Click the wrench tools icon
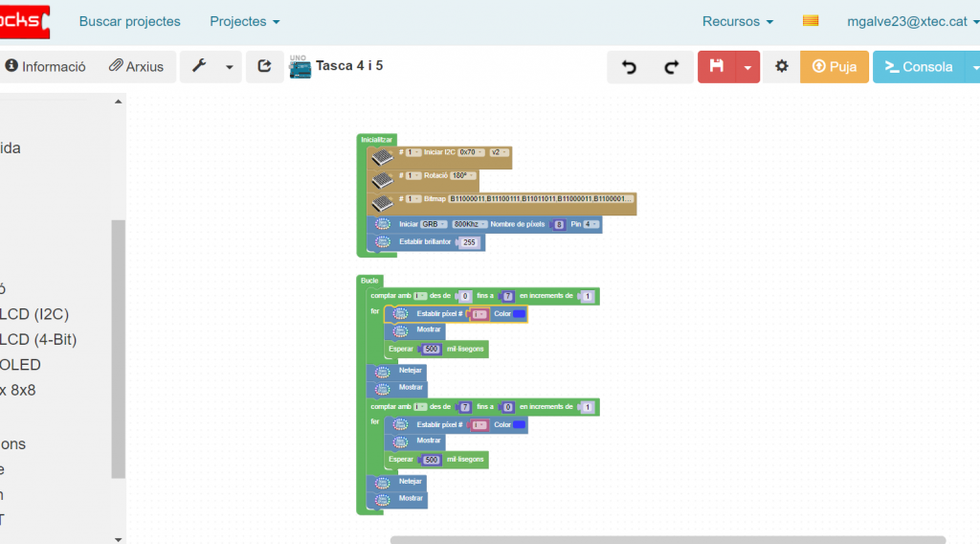 tap(200, 67)
